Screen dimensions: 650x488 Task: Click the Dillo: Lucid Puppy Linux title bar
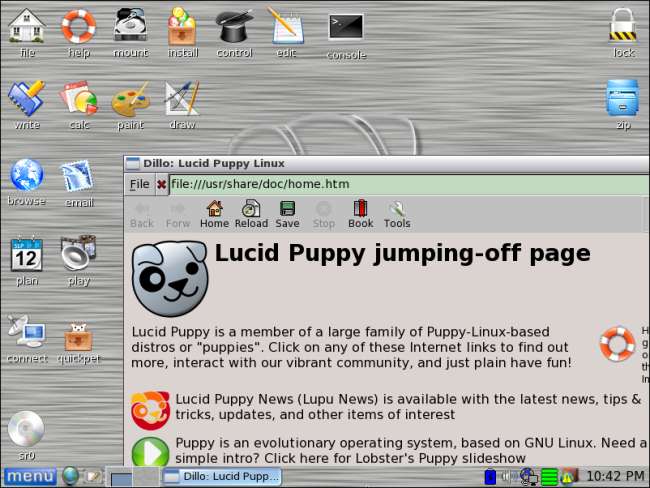(x=387, y=163)
